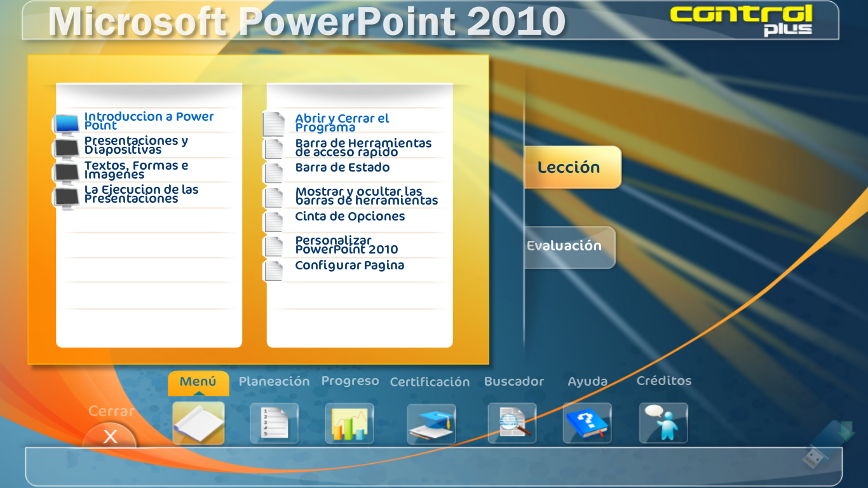The height and width of the screenshot is (488, 868).
Task: Click page icon beside Personalizar PowerPoint 2010
Action: (x=273, y=247)
